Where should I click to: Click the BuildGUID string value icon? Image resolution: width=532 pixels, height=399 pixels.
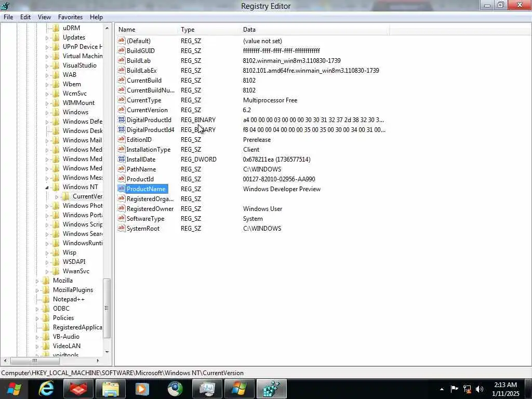pos(122,50)
